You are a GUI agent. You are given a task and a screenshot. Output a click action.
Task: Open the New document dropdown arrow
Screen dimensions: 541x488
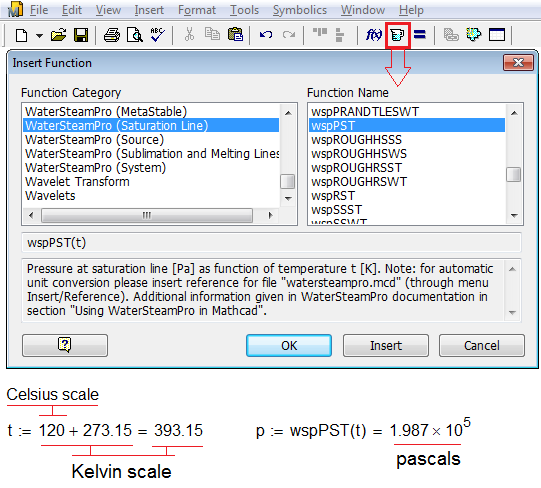[39, 36]
